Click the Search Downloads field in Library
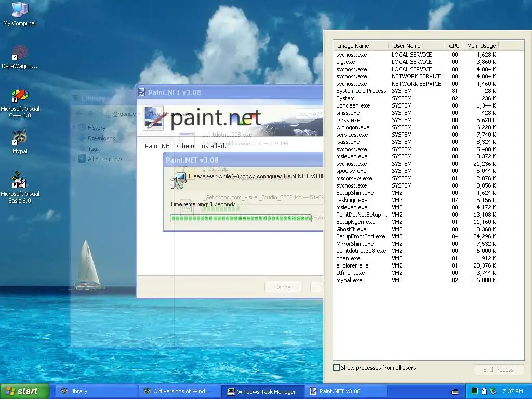 pyautogui.click(x=310, y=114)
